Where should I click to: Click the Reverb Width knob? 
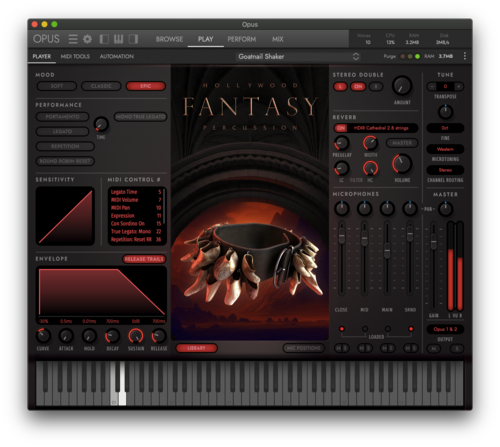point(370,143)
